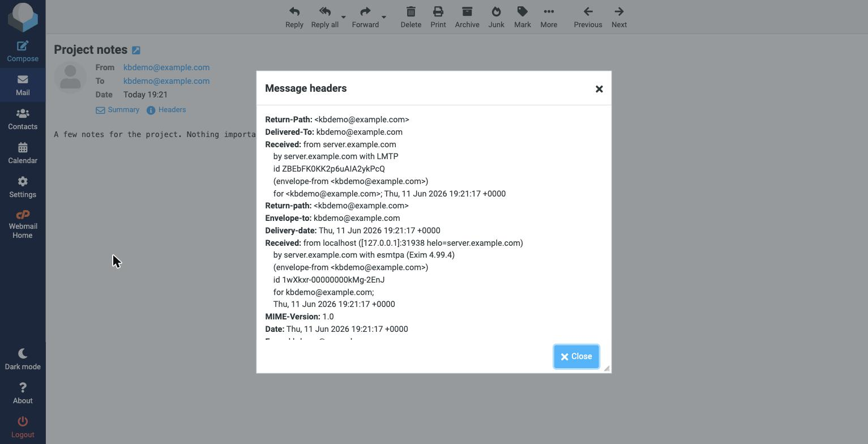Go to Previous message
868x444 pixels.
[x=588, y=17]
